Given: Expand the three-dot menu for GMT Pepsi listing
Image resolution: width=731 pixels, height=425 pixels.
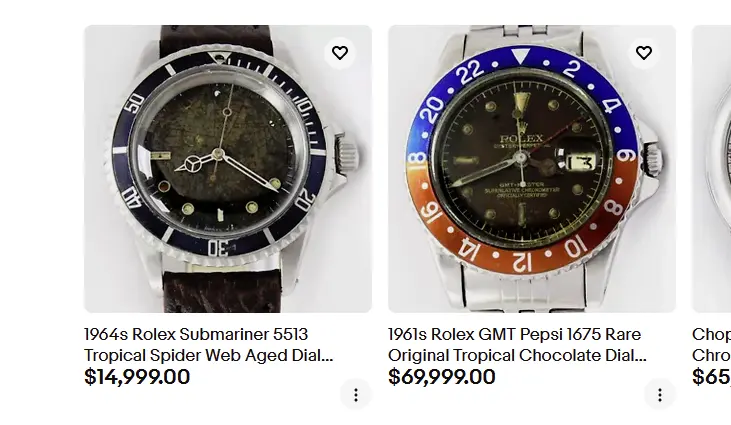Looking at the screenshot, I should tap(660, 394).
